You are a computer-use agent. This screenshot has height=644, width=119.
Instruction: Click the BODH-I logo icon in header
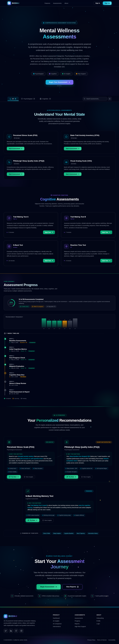9,3
